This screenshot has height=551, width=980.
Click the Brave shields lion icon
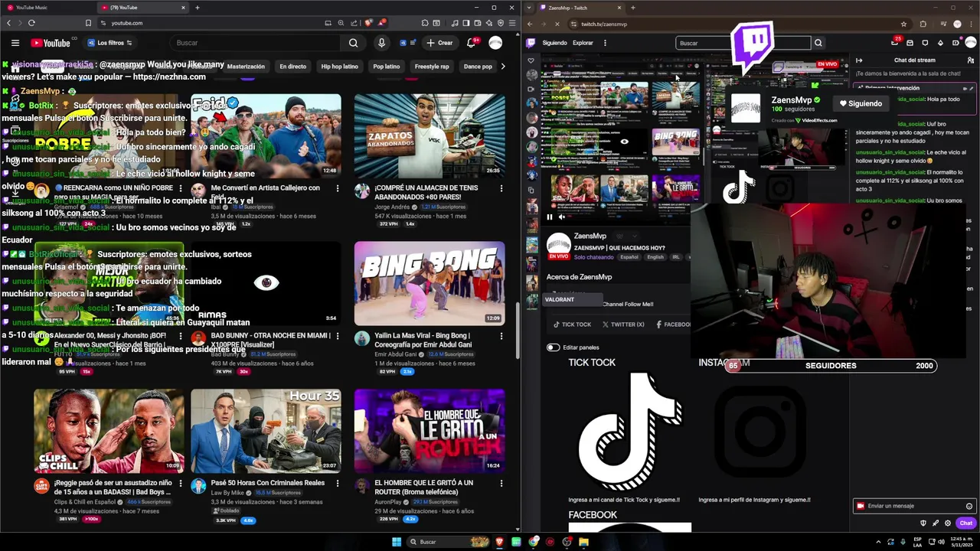pos(368,23)
